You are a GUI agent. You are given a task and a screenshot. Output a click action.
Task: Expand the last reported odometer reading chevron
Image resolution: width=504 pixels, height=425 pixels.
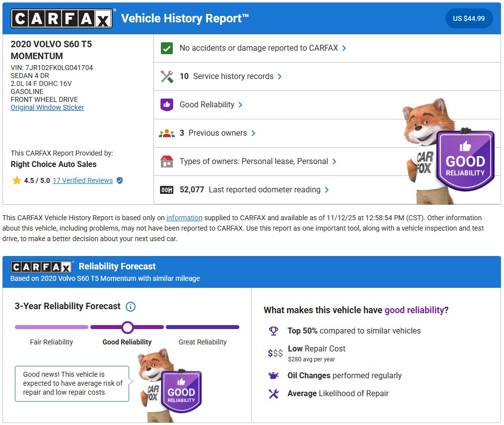tap(327, 190)
